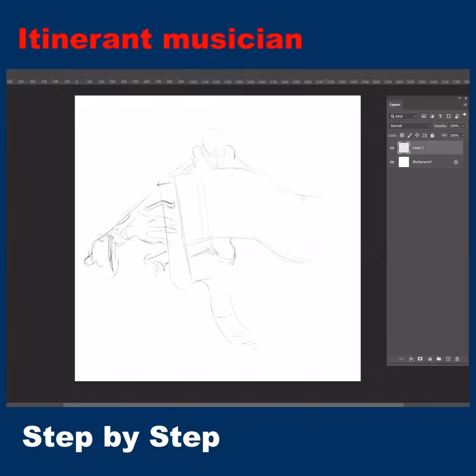Image resolution: width=476 pixels, height=476 pixels.
Task: Click the Background layer lock icon
Action: pyautogui.click(x=456, y=162)
